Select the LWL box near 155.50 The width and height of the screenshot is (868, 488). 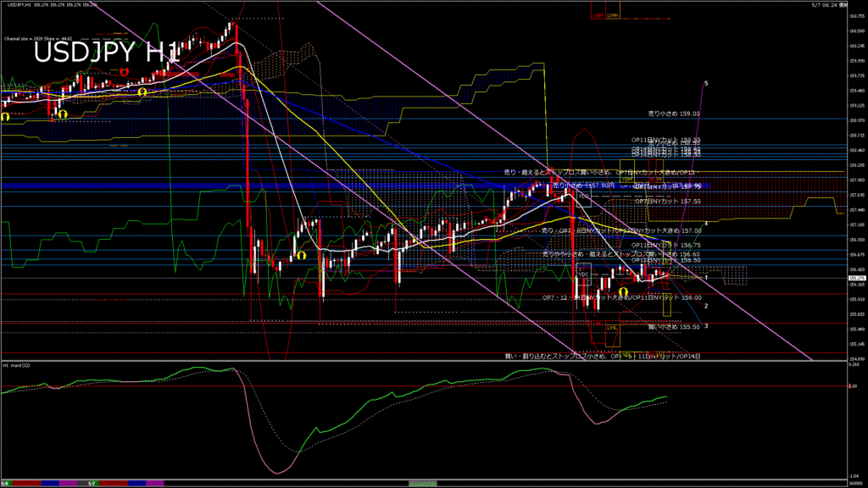tap(612, 335)
